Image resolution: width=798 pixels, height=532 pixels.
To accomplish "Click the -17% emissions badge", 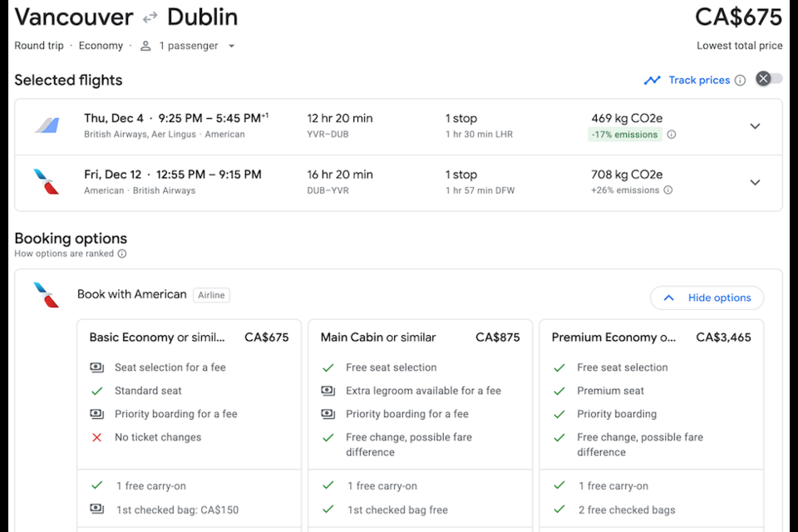I will [625, 135].
